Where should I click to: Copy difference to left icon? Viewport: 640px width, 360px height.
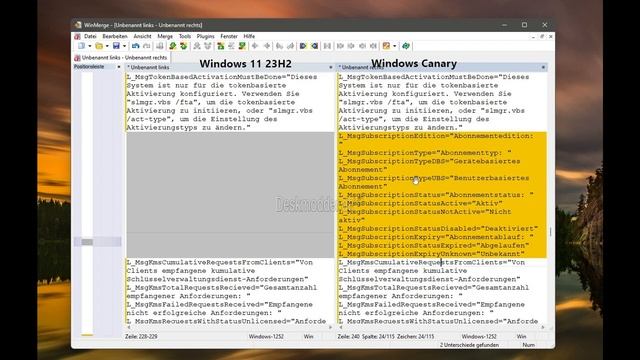pyautogui.click(x=267, y=46)
